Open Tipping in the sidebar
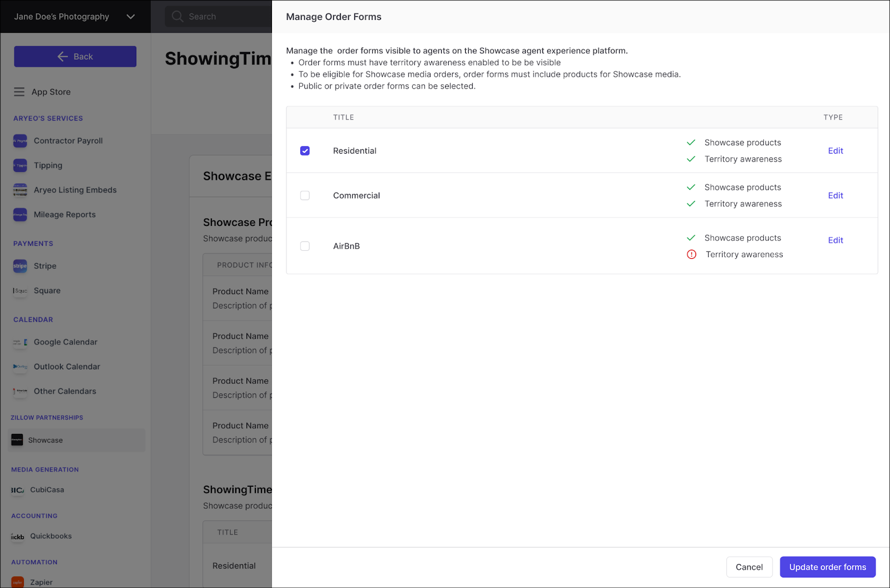 (x=48, y=165)
